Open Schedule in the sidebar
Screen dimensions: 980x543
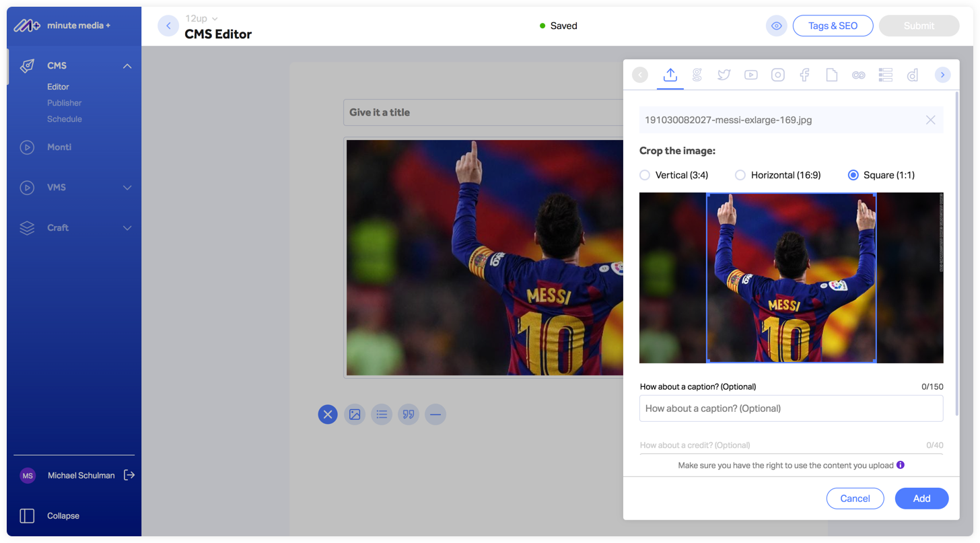tap(65, 119)
